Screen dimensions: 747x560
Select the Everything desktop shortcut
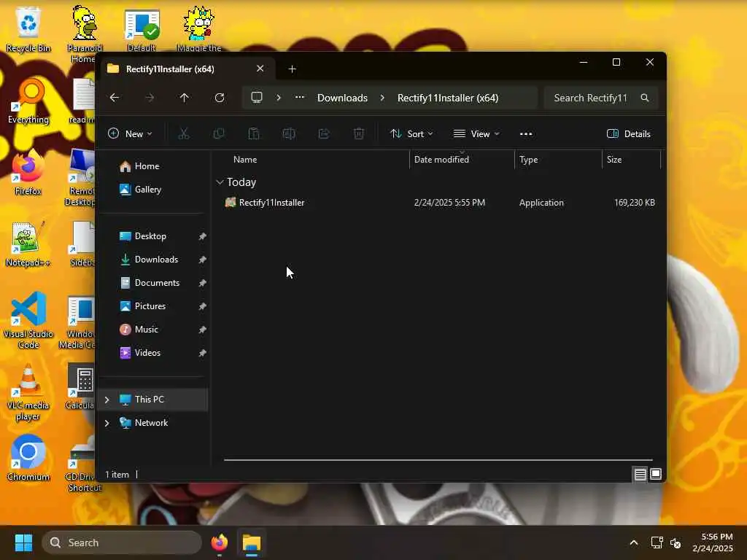click(28, 101)
